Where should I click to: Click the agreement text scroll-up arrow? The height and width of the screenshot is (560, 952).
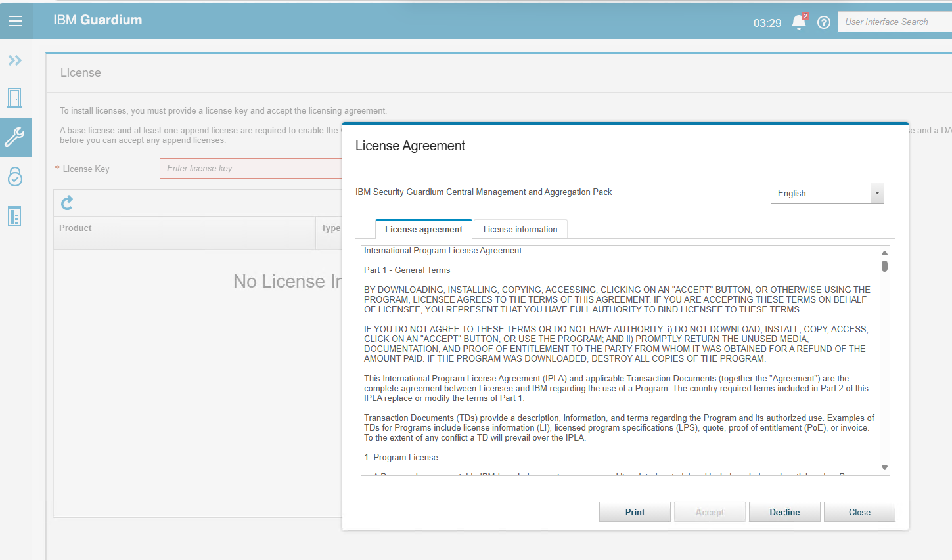pos(884,253)
